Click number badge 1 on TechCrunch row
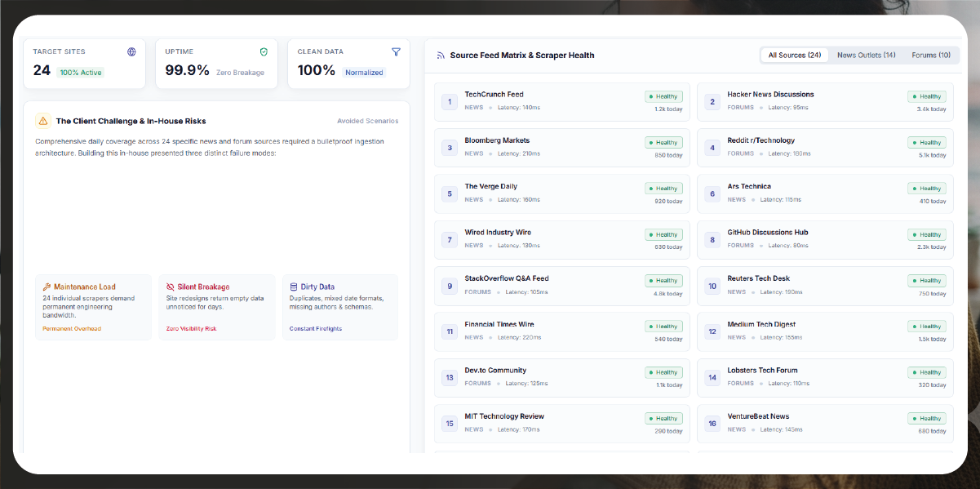Screen dimensions: 980x489 (450, 102)
